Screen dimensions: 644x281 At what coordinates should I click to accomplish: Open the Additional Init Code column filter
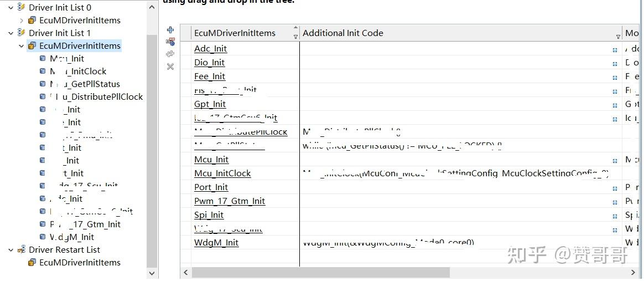(618, 37)
